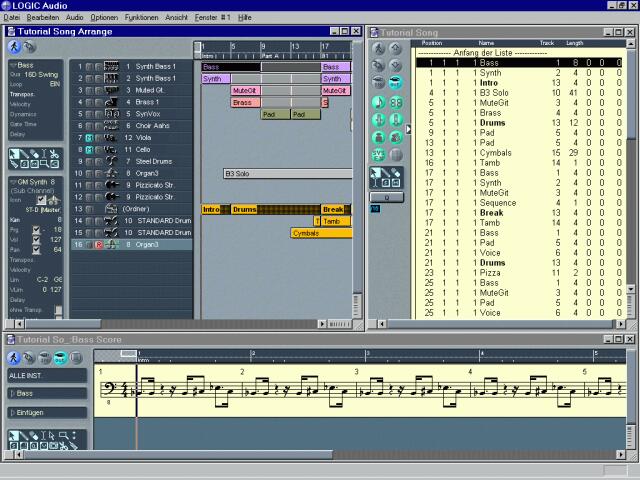Click the up arrow button in event list
Image resolution: width=640 pixels, height=480 pixels.
395,49
